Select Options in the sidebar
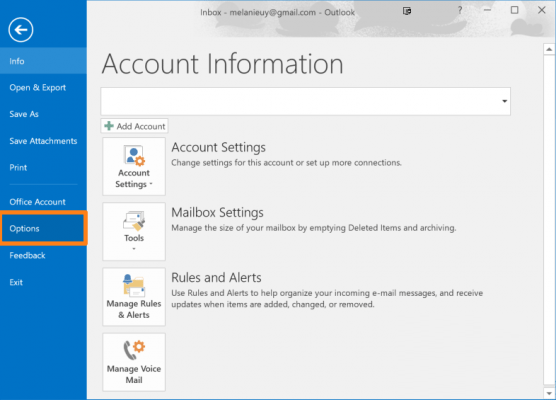This screenshot has height=400, width=556. point(43,228)
